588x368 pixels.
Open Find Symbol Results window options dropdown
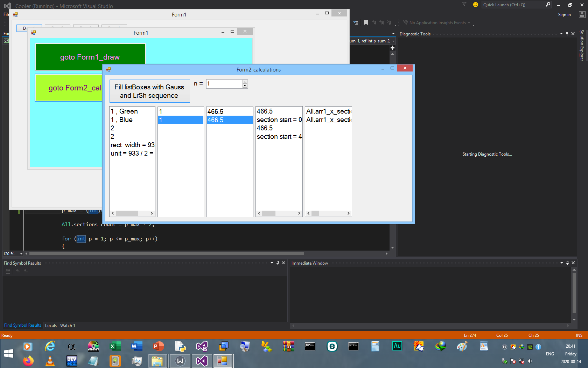(x=272, y=263)
